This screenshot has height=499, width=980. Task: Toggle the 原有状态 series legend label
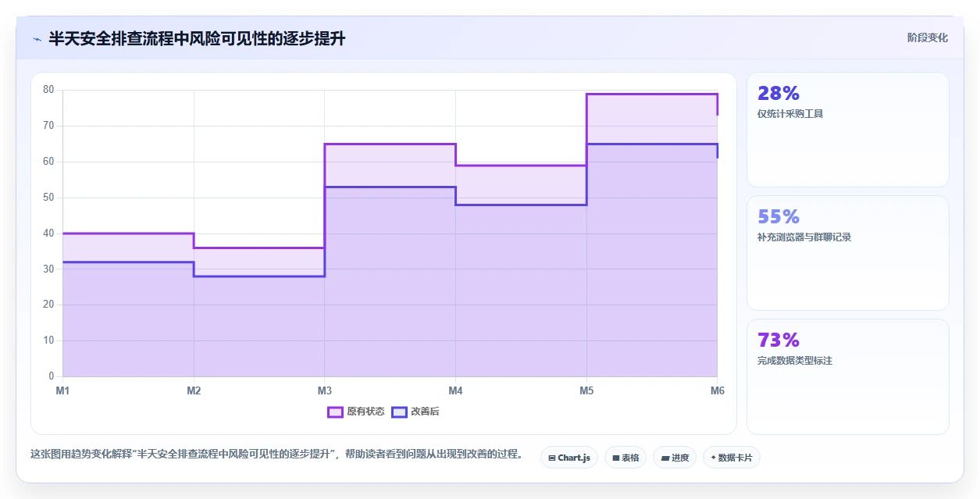coord(365,412)
